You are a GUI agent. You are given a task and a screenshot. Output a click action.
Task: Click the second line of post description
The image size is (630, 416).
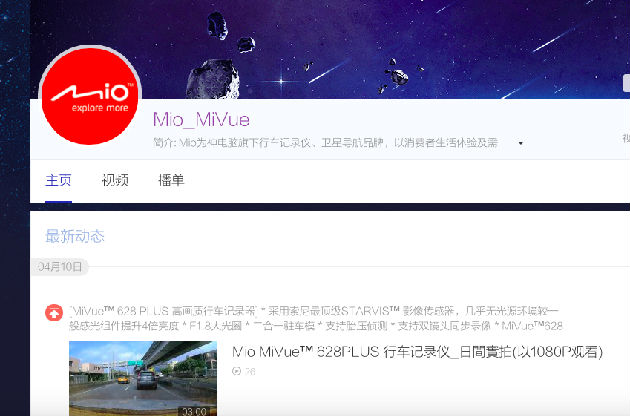coord(316,326)
